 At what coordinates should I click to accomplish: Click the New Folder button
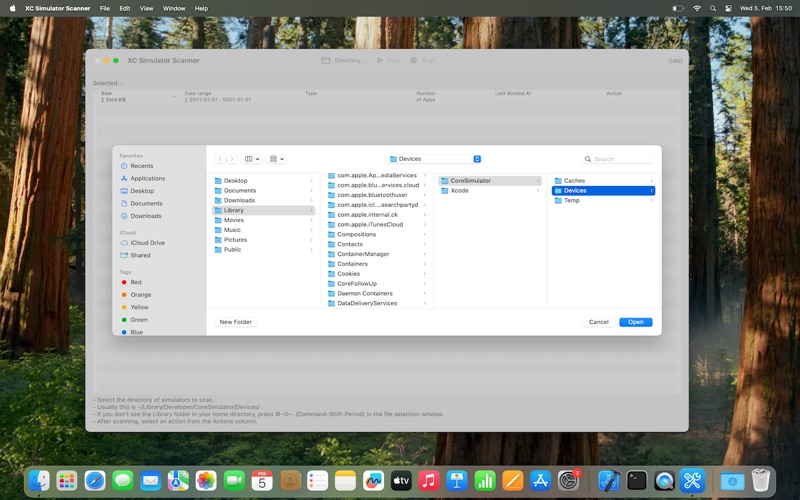(x=236, y=322)
